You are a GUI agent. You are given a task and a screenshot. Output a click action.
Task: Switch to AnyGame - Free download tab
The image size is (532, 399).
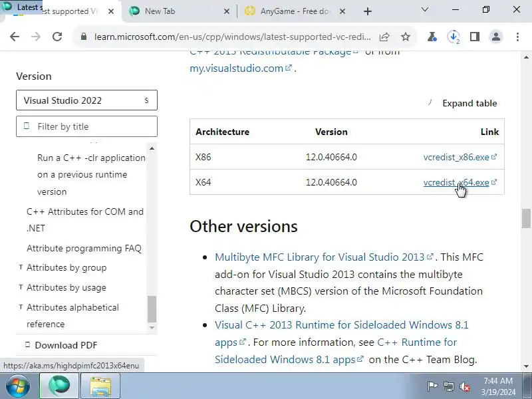(x=295, y=11)
